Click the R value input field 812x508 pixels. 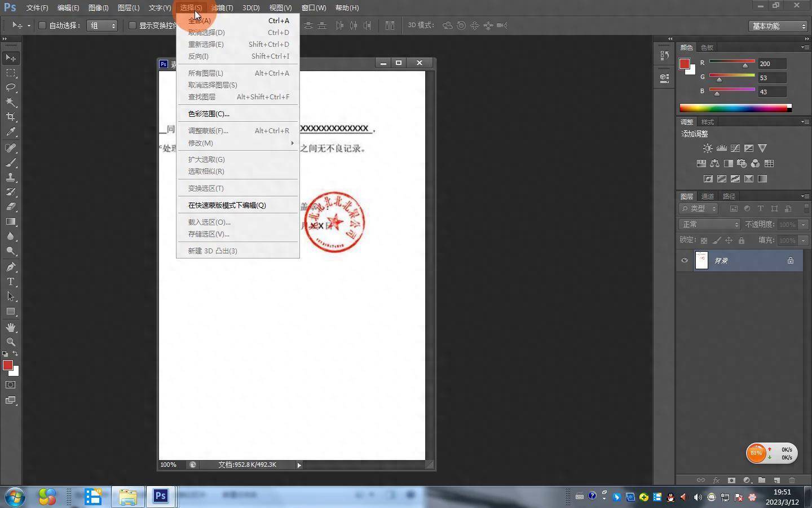coord(771,64)
